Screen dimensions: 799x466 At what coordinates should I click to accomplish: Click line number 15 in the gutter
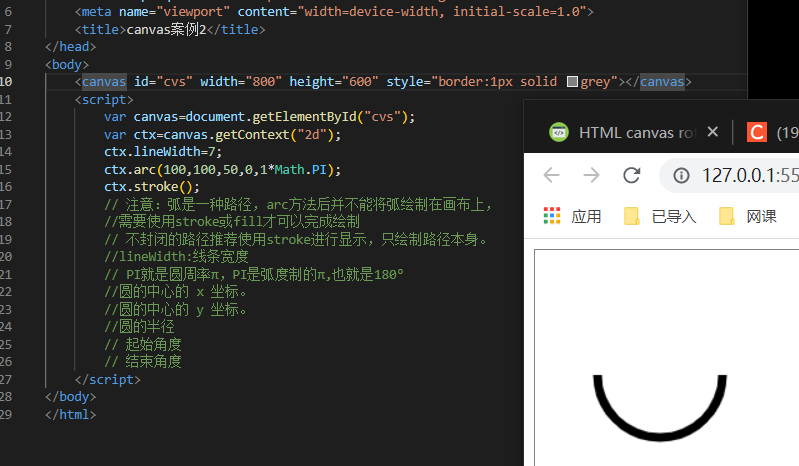(x=6, y=169)
